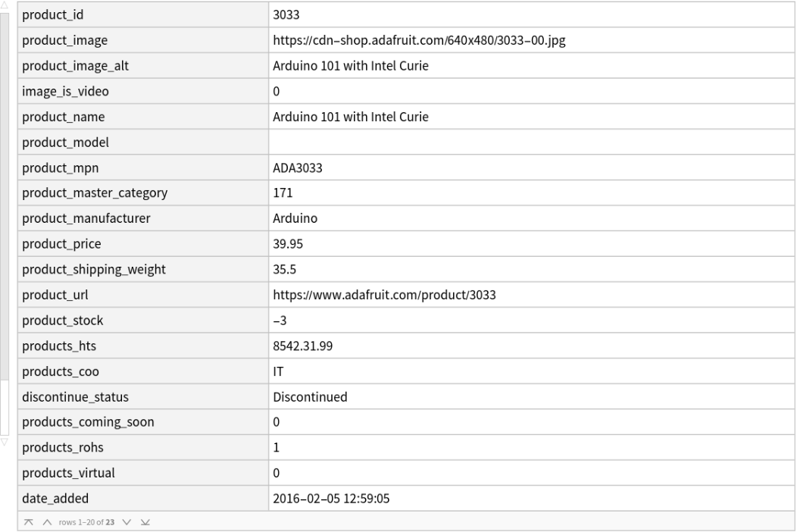Click the Discontinued status value
The height and width of the screenshot is (532, 797).
[310, 396]
